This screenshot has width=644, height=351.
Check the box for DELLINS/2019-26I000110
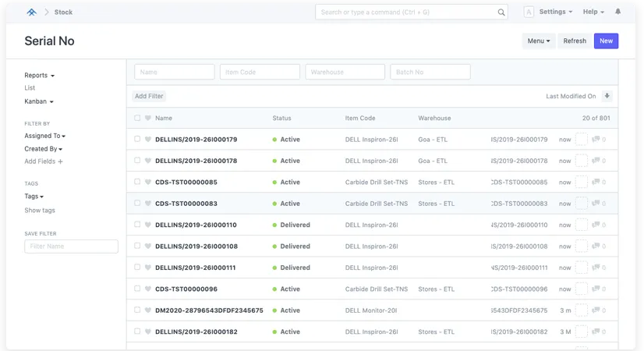point(137,225)
